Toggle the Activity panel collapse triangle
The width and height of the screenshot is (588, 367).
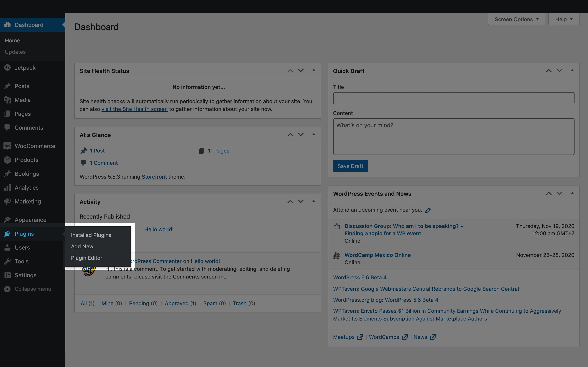coord(313,201)
